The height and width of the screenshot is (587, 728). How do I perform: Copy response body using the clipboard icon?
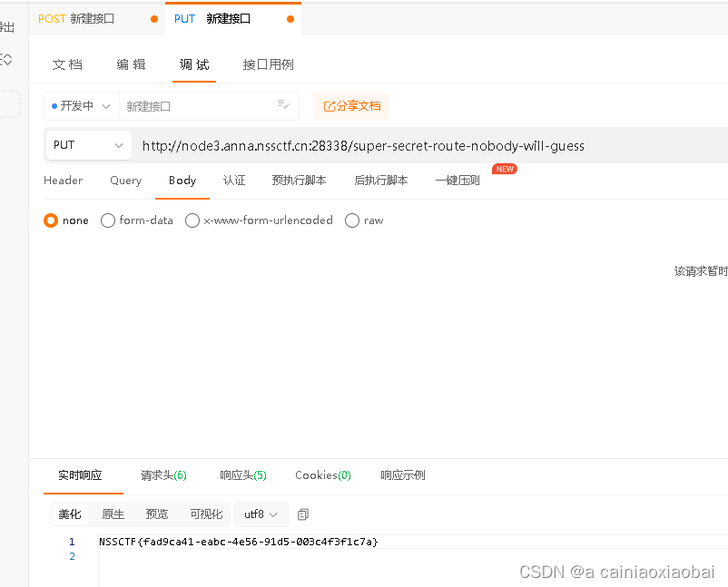[x=303, y=514]
